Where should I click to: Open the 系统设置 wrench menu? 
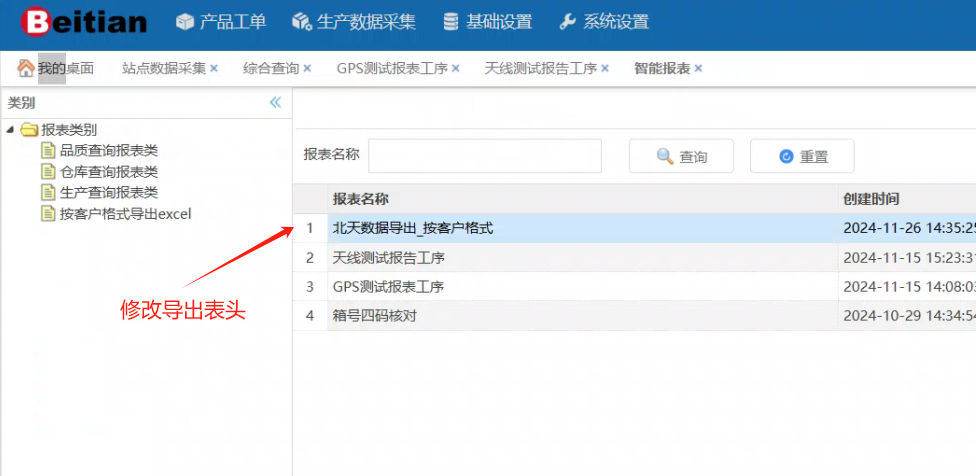pos(604,22)
